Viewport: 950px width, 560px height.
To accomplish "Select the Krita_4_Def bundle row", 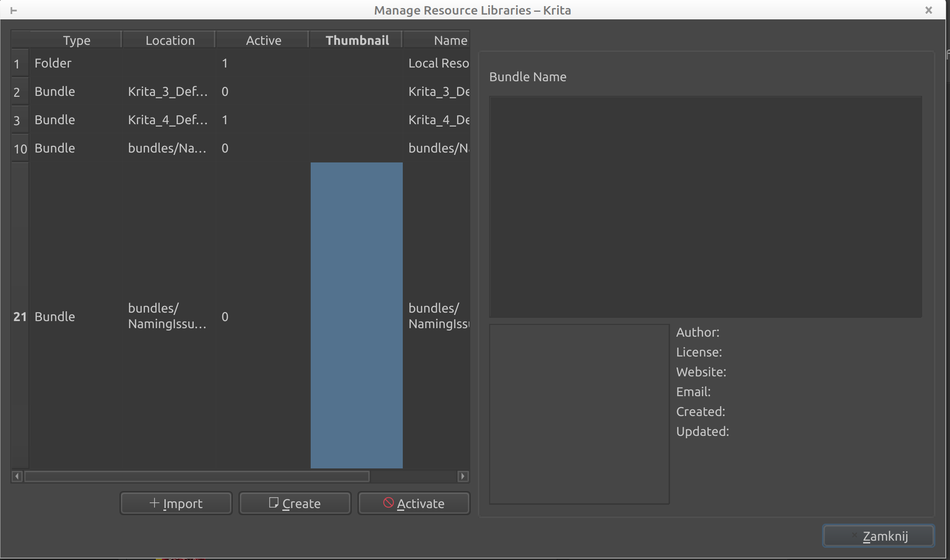I will (x=167, y=120).
